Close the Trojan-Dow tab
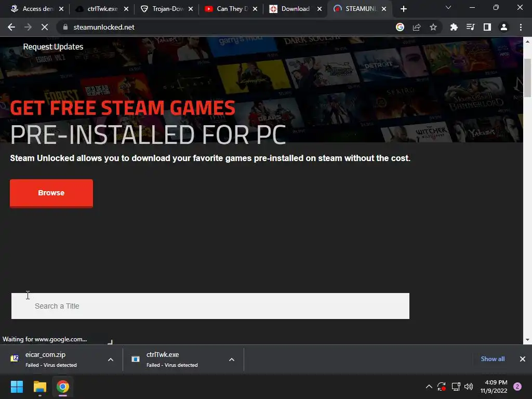This screenshot has height=399, width=532. 191,9
